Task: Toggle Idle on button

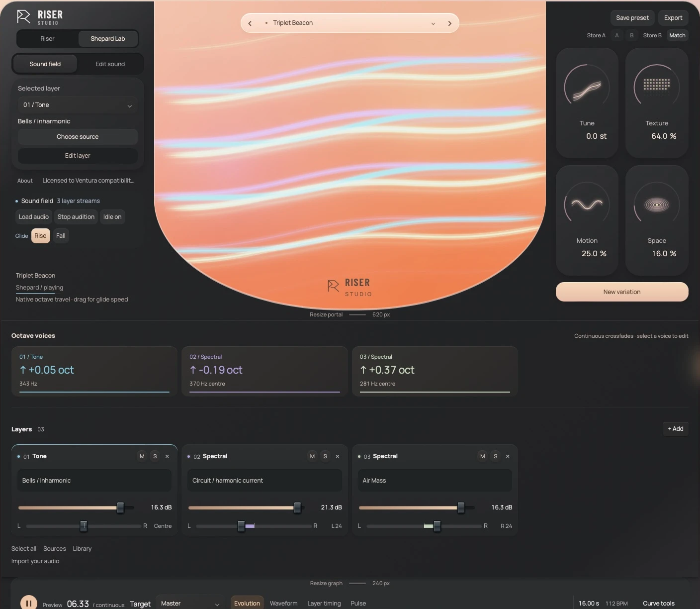Action: [112, 217]
